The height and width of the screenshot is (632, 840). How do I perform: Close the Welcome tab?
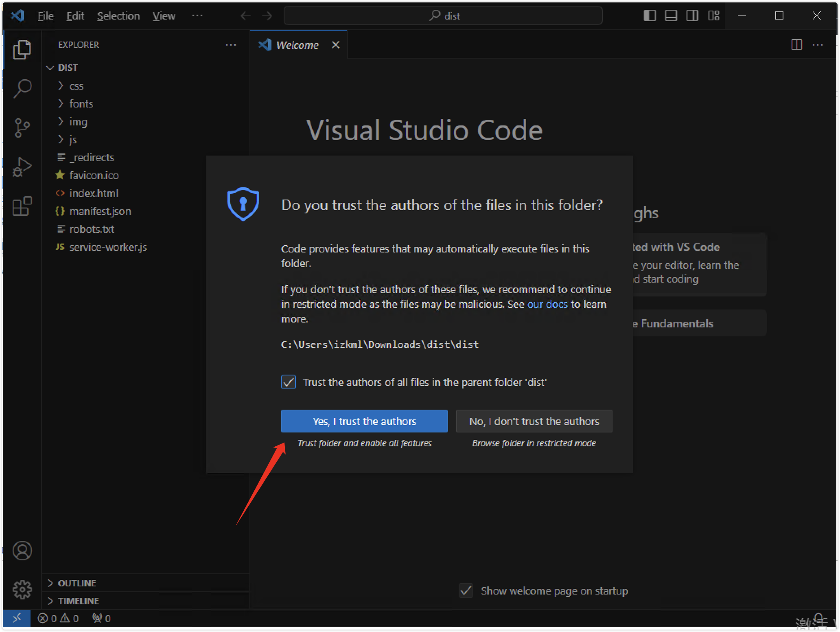tap(335, 45)
